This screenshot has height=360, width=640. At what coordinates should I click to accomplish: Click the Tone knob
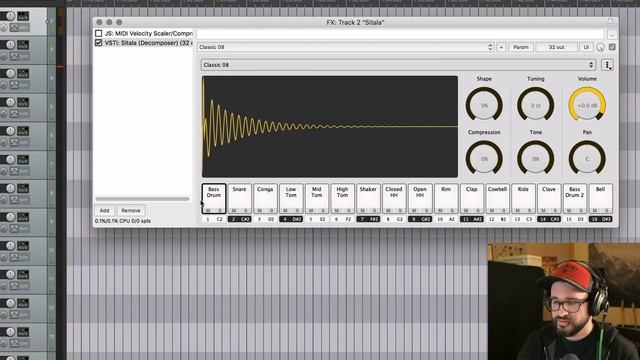[536, 158]
